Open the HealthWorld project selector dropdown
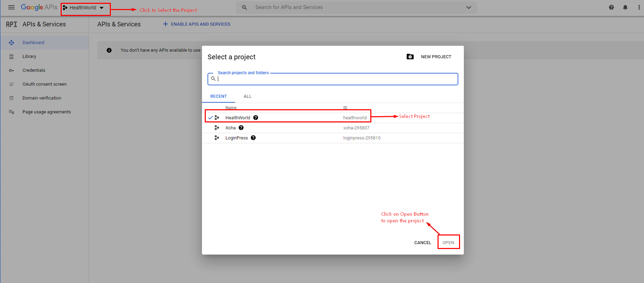 (x=83, y=8)
